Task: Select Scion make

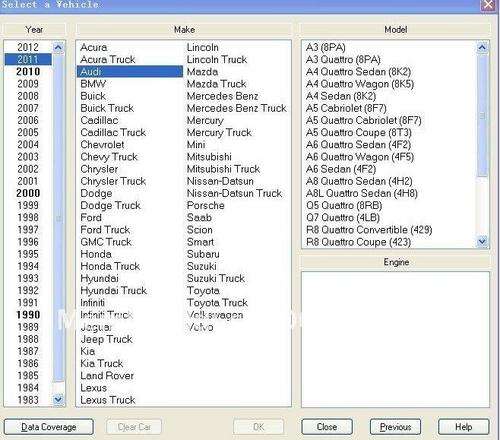Action: (199, 230)
